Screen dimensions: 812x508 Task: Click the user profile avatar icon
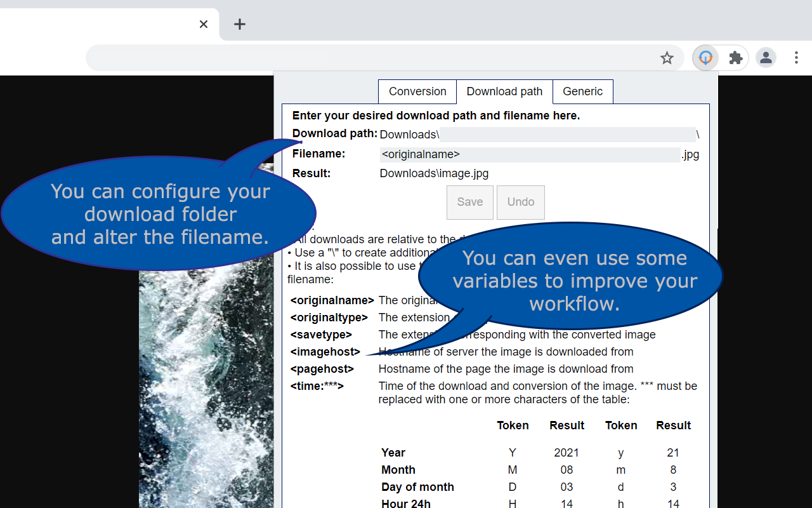tap(766, 58)
